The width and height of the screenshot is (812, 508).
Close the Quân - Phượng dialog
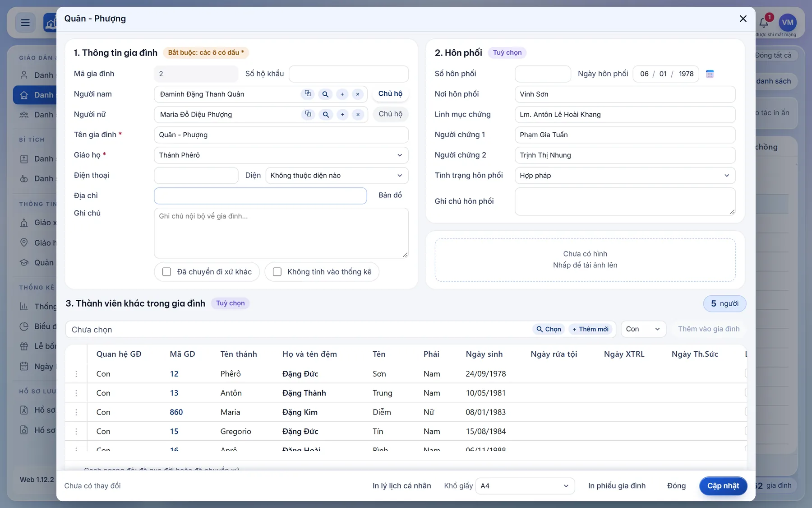tap(743, 19)
